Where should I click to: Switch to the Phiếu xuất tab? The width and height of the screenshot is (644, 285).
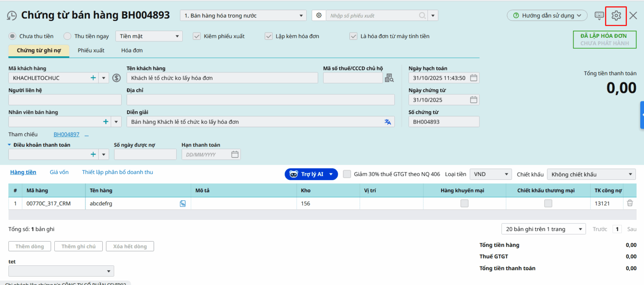[x=91, y=51]
